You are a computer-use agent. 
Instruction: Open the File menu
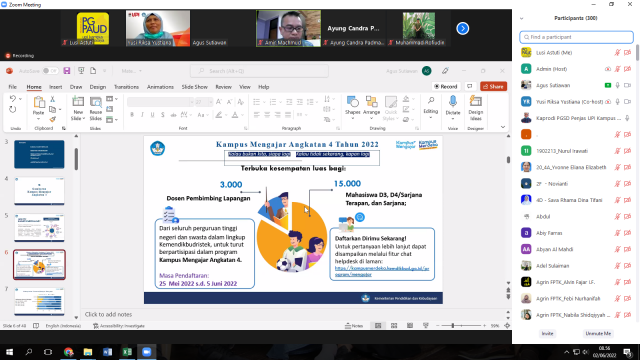click(13, 87)
